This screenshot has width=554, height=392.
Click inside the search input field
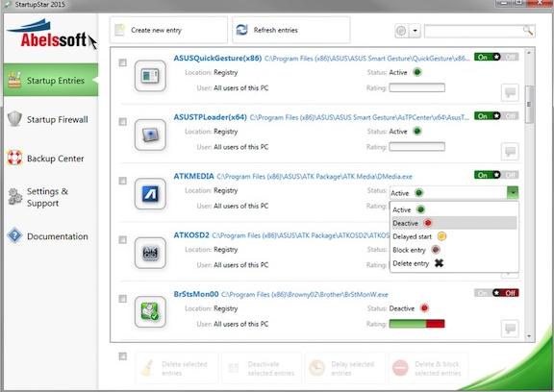click(x=473, y=31)
